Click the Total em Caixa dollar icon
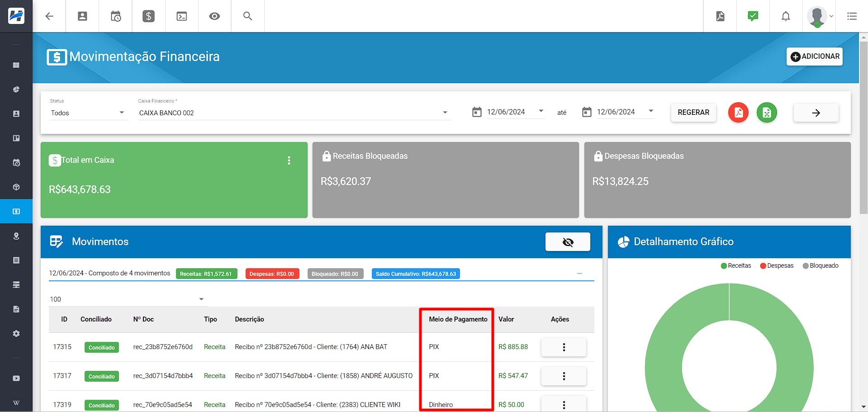The width and height of the screenshot is (868, 412). pyautogui.click(x=55, y=160)
